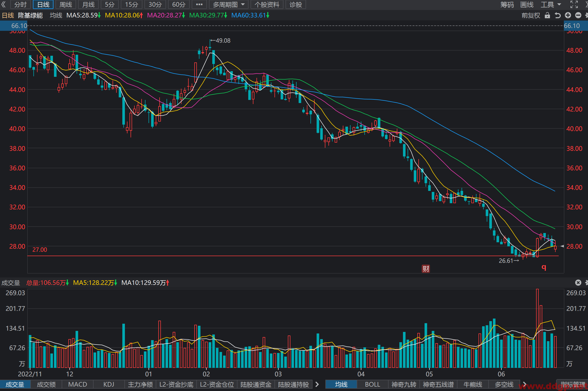Open 工具 tools dropdown
588x391 pixels.
click(x=551, y=4)
